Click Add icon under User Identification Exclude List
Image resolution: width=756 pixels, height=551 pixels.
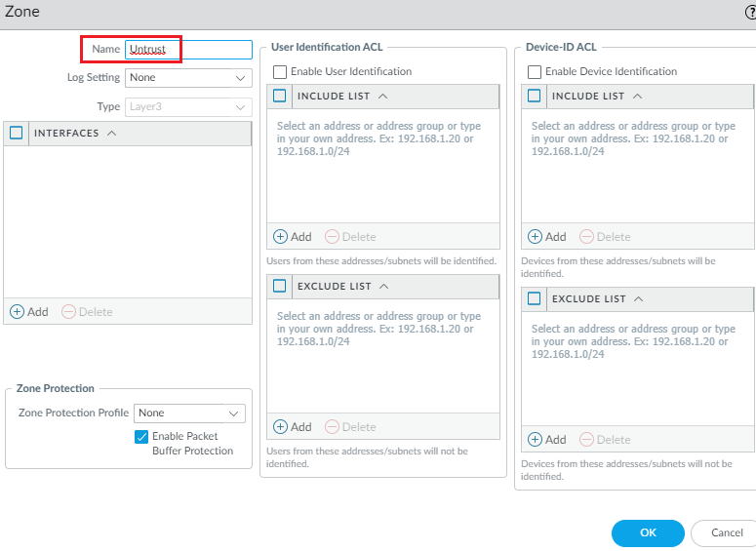pyautogui.click(x=281, y=427)
